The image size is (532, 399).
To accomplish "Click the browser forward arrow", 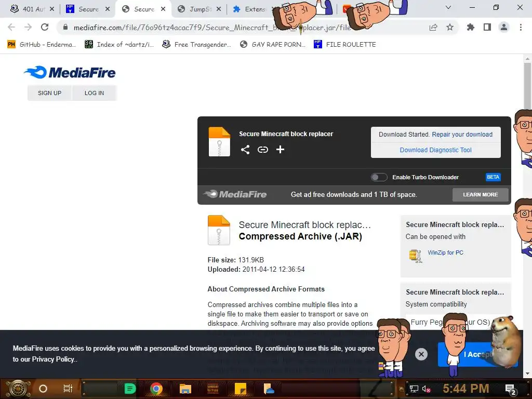I will (x=28, y=27).
